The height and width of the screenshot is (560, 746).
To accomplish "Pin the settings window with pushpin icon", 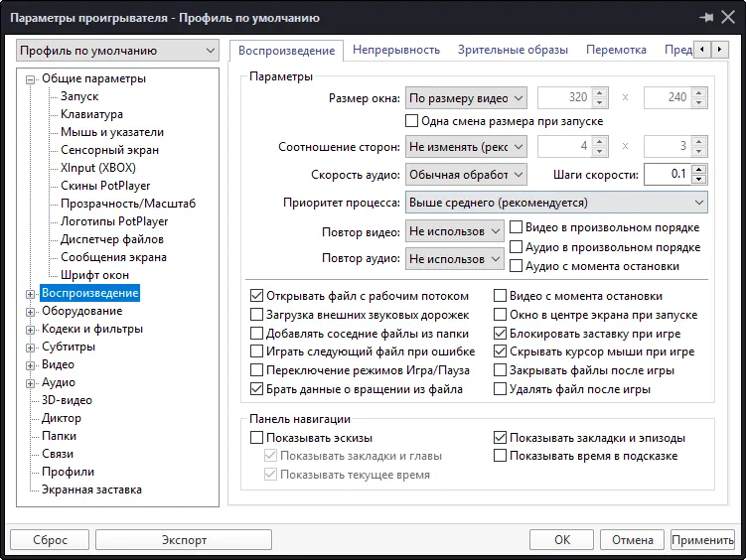I will [706, 18].
